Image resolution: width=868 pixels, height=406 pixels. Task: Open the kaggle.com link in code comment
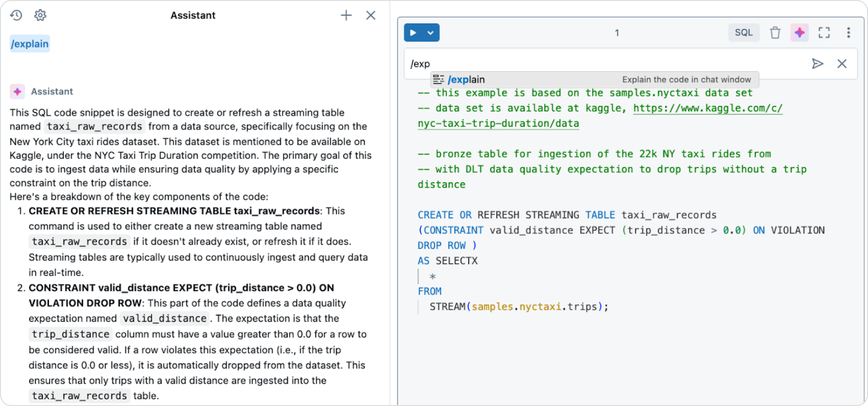tap(708, 108)
